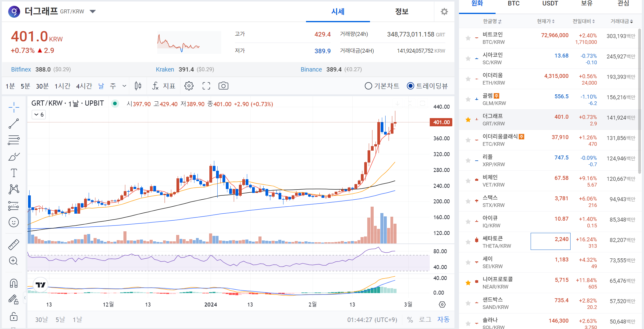Lock all drawing tools
644x329 pixels.
click(14, 317)
